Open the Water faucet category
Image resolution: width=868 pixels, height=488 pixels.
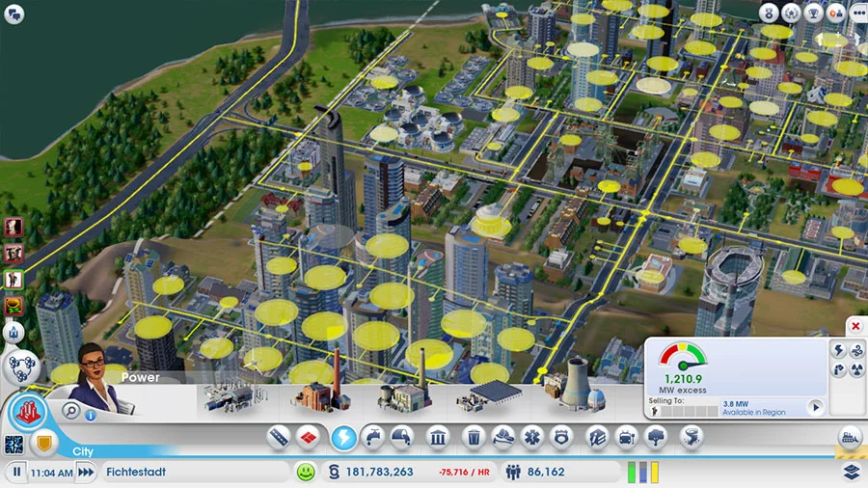coord(373,438)
